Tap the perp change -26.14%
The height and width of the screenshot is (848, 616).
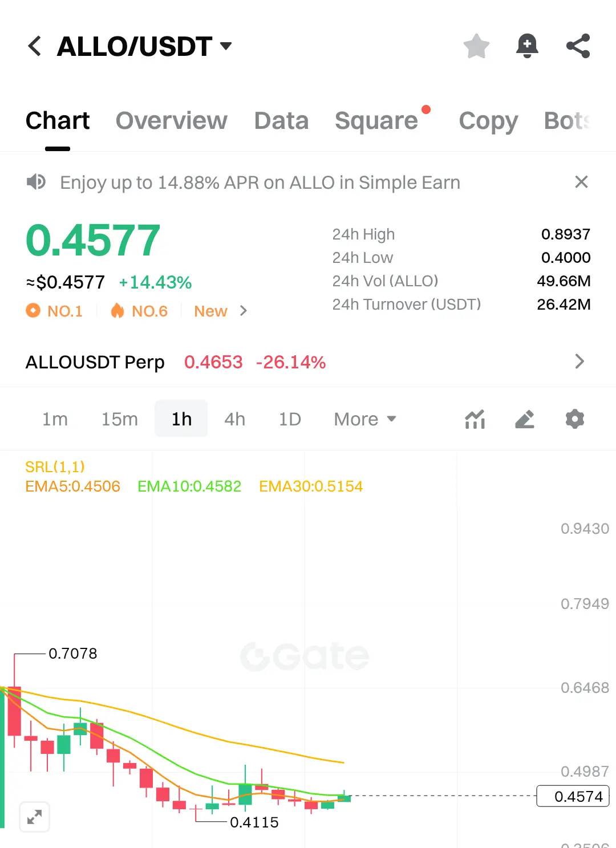tap(291, 362)
